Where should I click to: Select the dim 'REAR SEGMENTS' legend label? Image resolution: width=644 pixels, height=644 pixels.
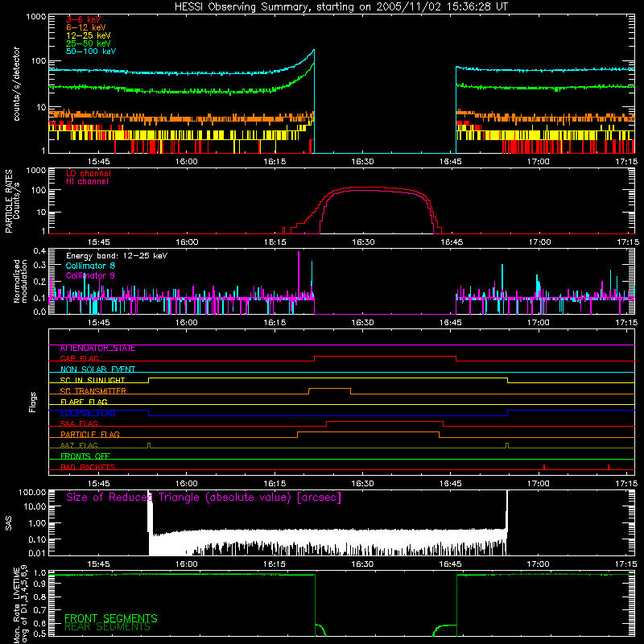(x=108, y=627)
